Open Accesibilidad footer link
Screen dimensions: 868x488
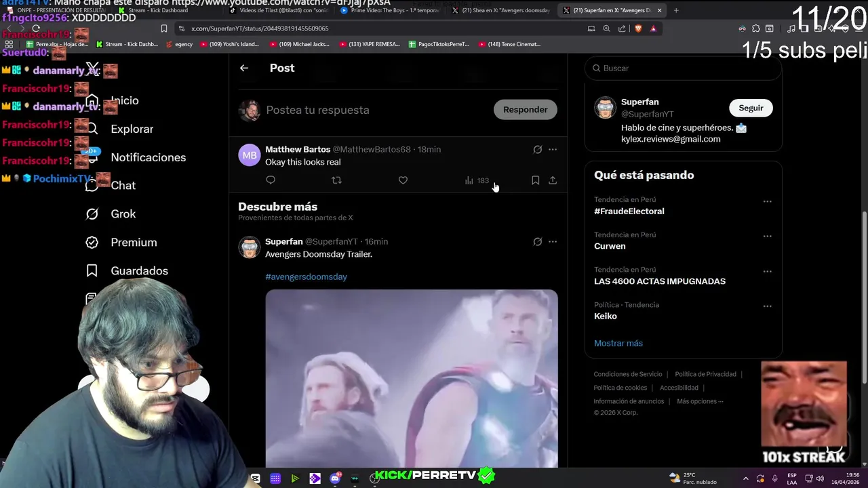pos(679,388)
